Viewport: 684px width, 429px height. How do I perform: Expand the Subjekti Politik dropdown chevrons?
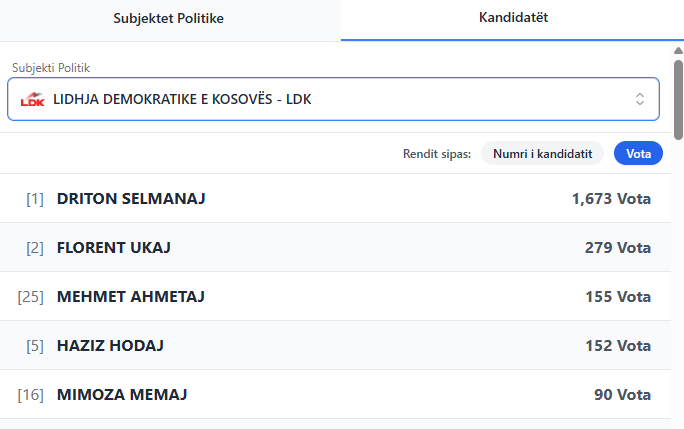[x=640, y=99]
